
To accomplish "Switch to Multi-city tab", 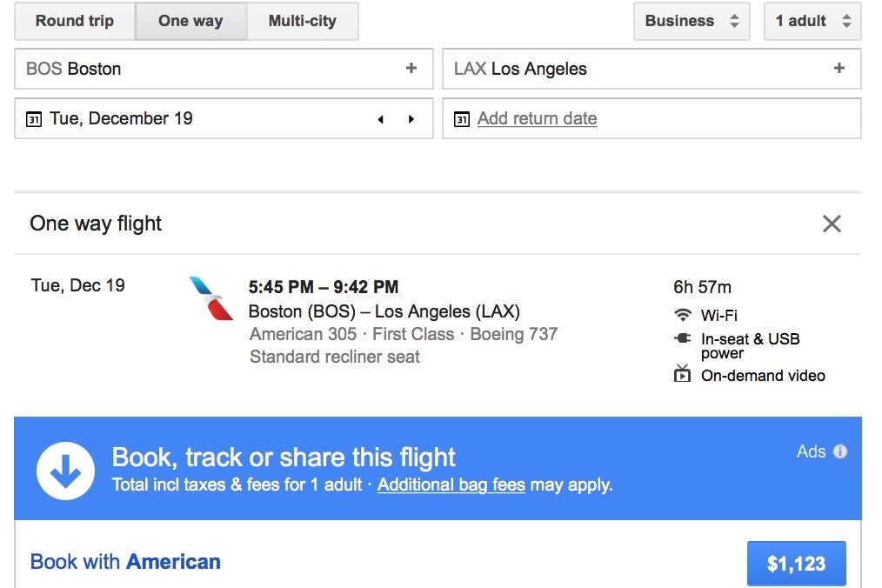I will pyautogui.click(x=302, y=21).
